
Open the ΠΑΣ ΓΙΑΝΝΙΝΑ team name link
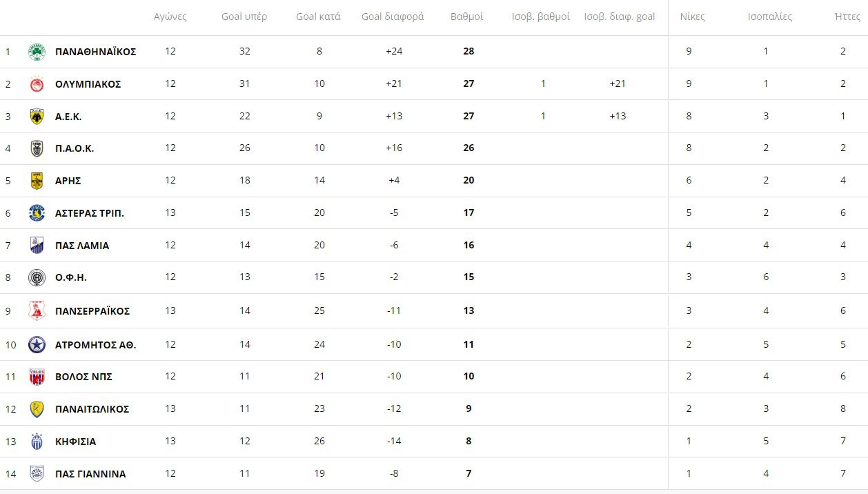[x=90, y=474]
